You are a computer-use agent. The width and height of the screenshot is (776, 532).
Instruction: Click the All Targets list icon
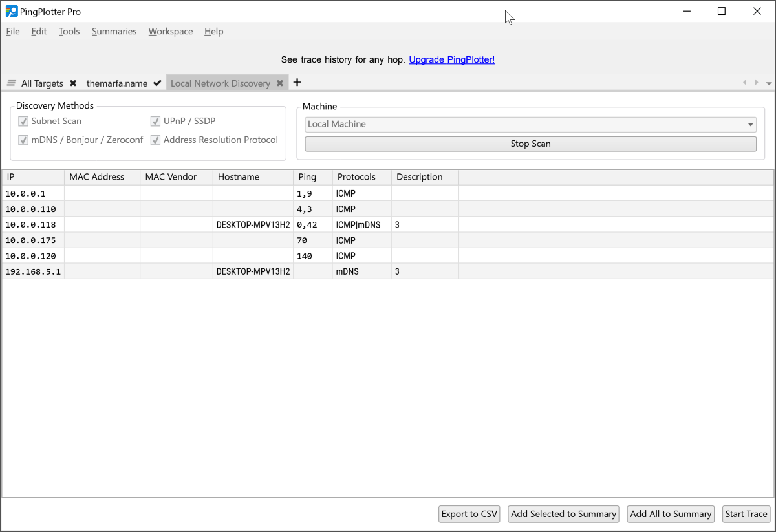point(12,83)
